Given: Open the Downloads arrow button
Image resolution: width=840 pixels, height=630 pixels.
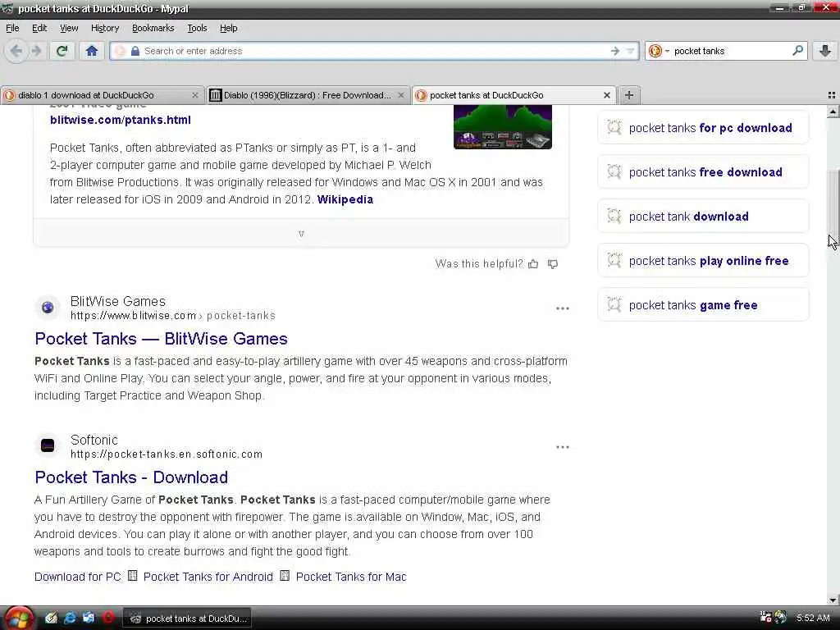Looking at the screenshot, I should 825,51.
